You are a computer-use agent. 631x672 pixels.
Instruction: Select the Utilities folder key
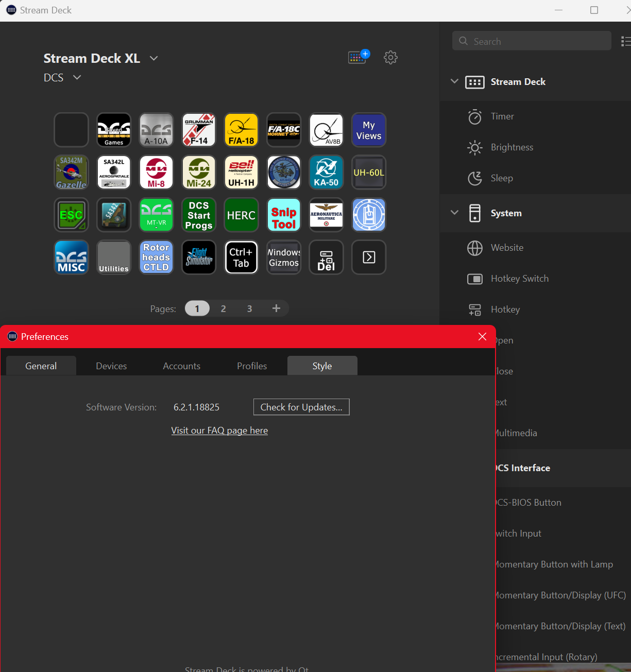point(114,257)
